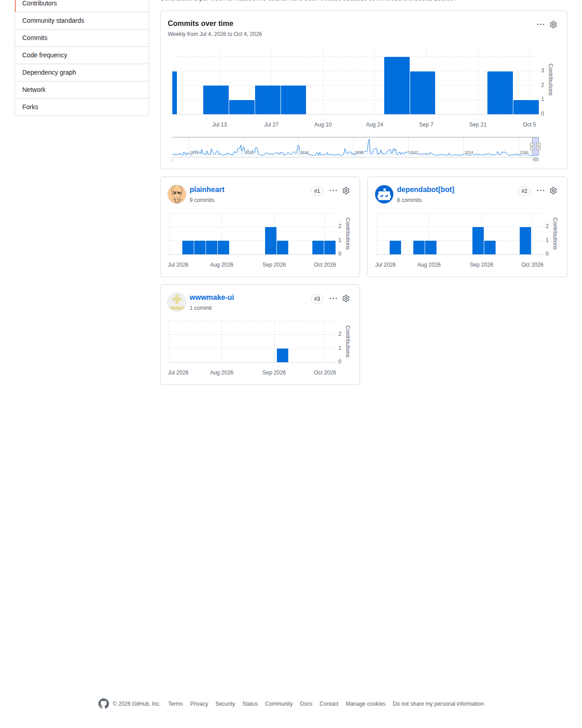Open Community link in the footer

click(x=279, y=704)
